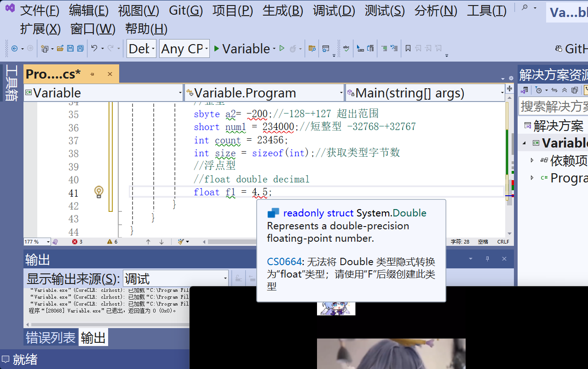Pin the 输出 output window

pyautogui.click(x=487, y=259)
